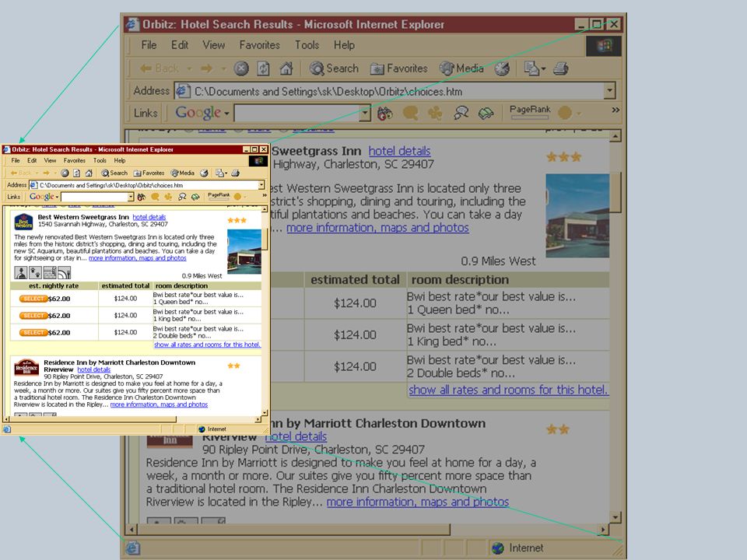Open the History icon in the large magnified window
This screenshot has height=560, width=747.
[x=502, y=68]
